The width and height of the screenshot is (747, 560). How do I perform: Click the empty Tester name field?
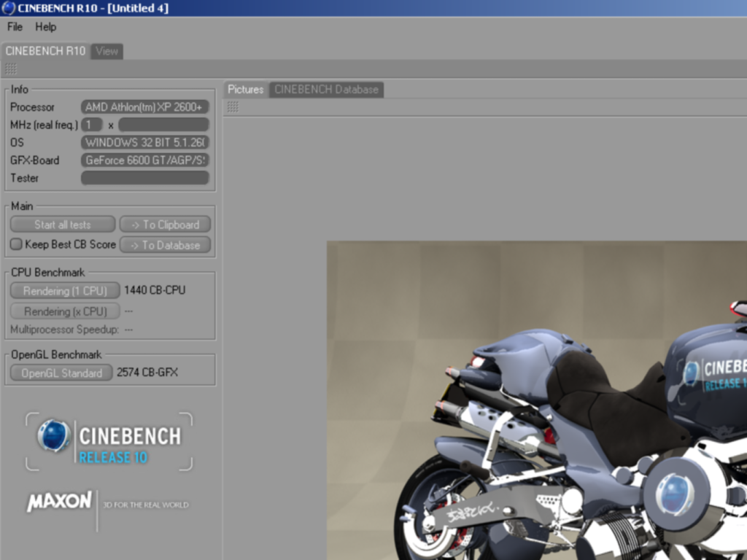(145, 178)
